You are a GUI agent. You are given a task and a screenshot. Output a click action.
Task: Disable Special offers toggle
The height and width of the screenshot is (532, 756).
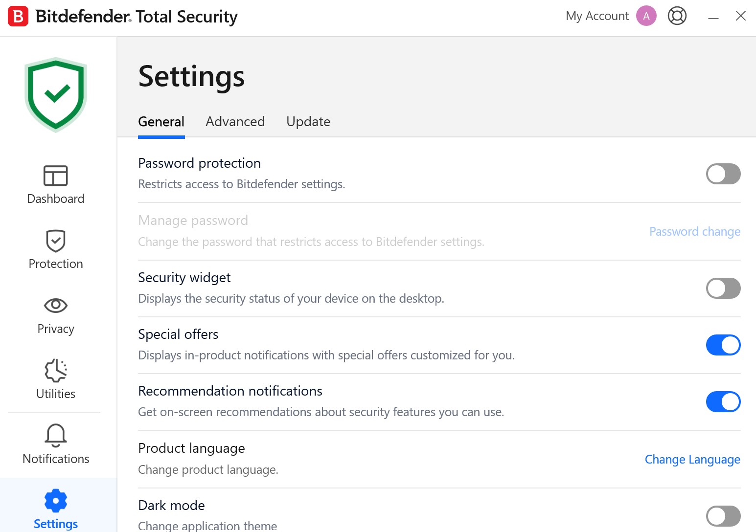point(723,345)
